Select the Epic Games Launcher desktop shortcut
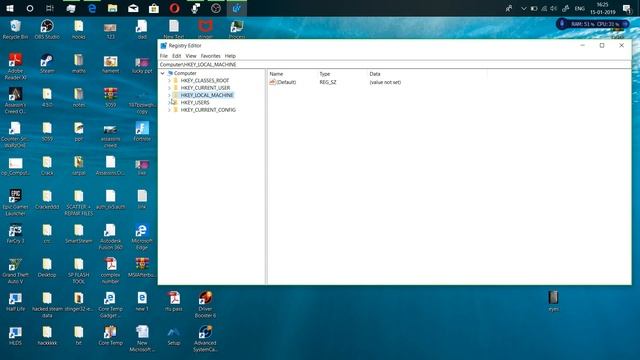 (x=16, y=202)
